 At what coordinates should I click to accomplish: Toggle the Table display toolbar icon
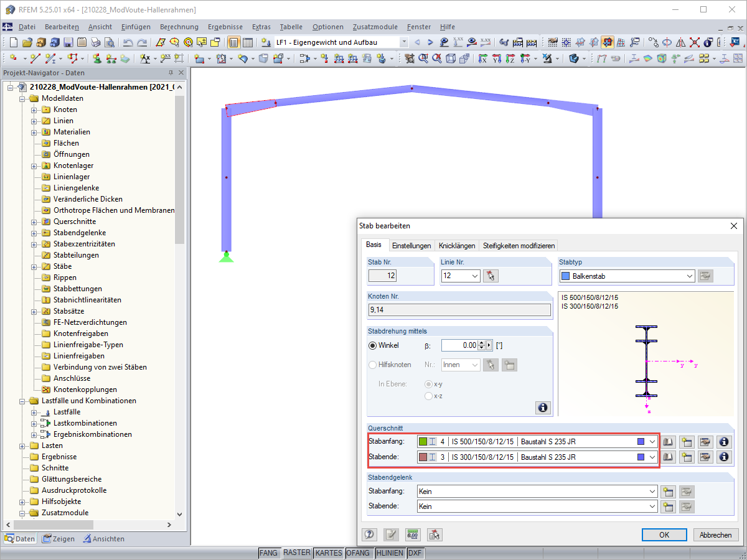[248, 42]
